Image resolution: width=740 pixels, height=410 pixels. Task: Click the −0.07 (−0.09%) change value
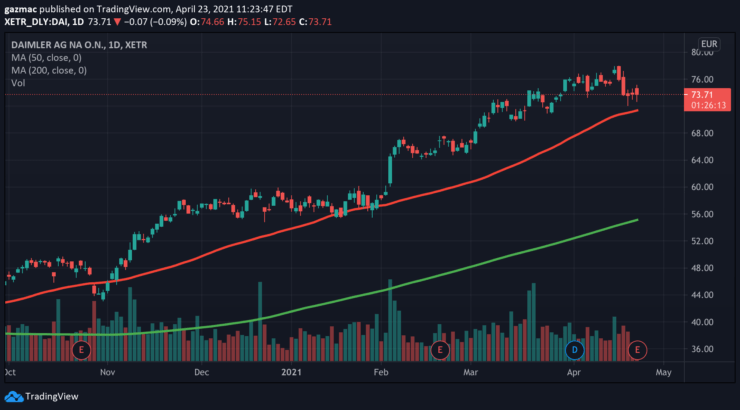pyautogui.click(x=155, y=22)
